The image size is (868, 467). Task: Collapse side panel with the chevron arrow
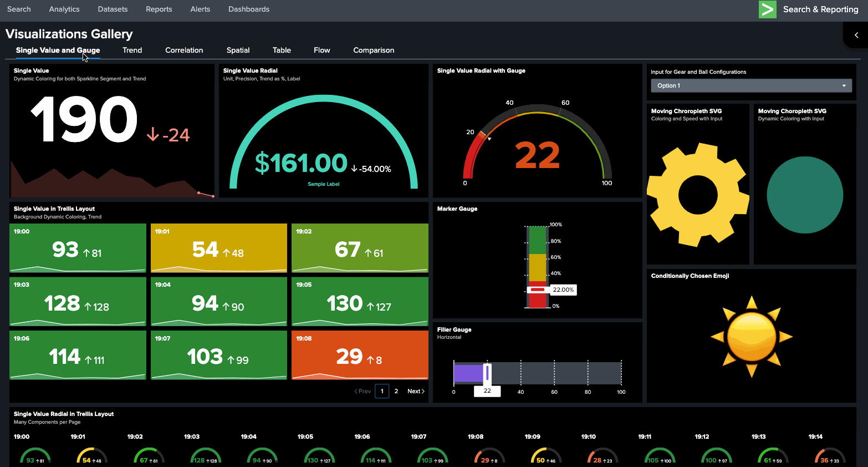(x=856, y=35)
